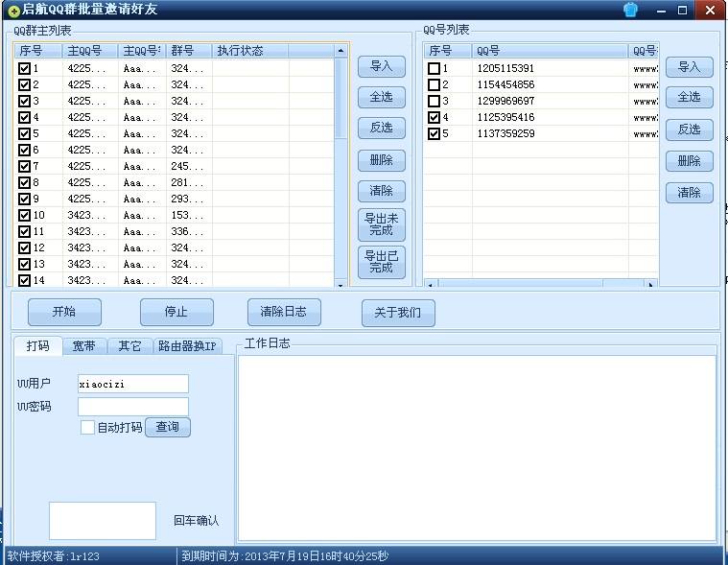Screen dimensions: 728x565
Task: Click the skin shirt icon in title bar
Action: pos(630,10)
